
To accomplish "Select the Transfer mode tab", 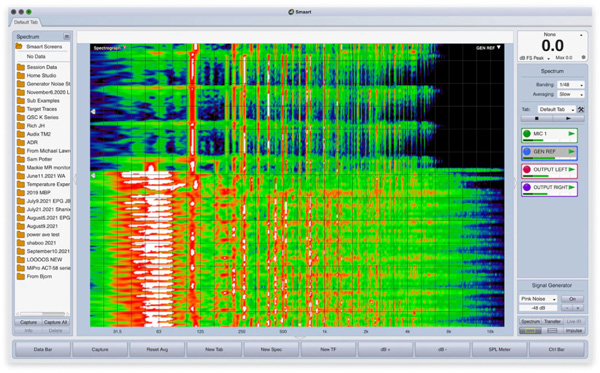I will pyautogui.click(x=552, y=321).
